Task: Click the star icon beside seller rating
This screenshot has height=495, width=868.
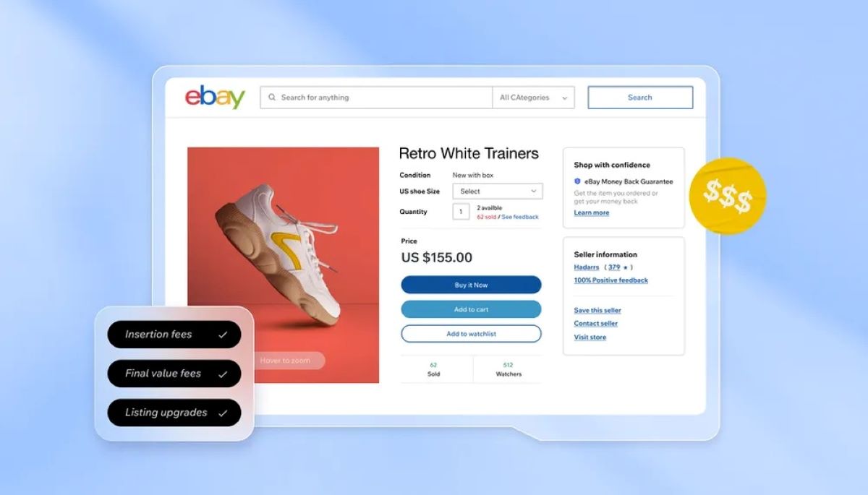Action: [x=625, y=267]
